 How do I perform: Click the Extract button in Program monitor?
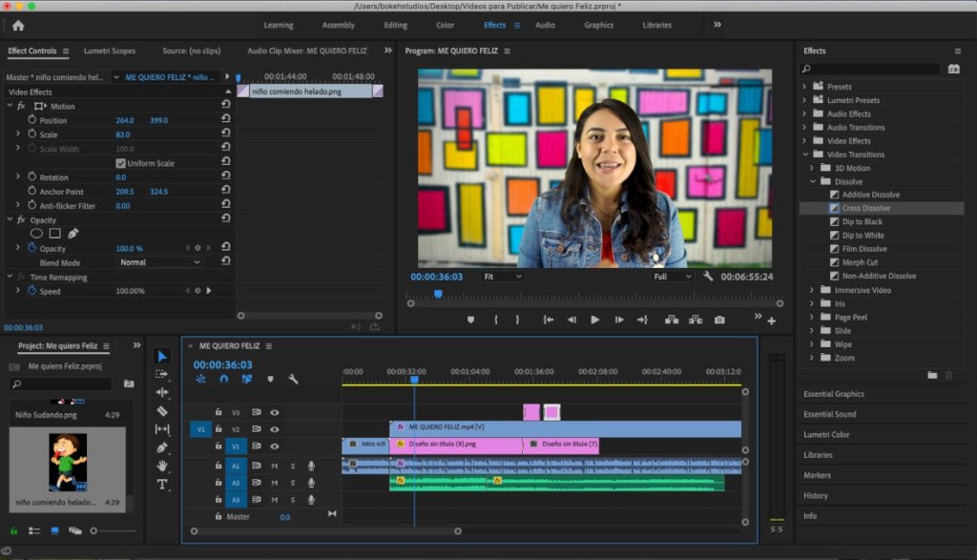(x=696, y=320)
